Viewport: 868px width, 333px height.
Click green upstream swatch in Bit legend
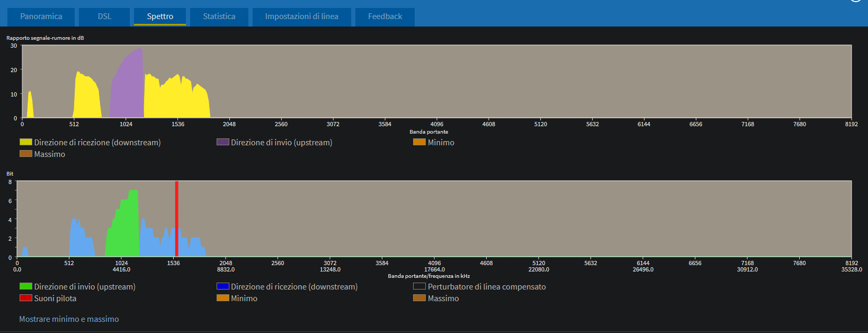tap(26, 286)
